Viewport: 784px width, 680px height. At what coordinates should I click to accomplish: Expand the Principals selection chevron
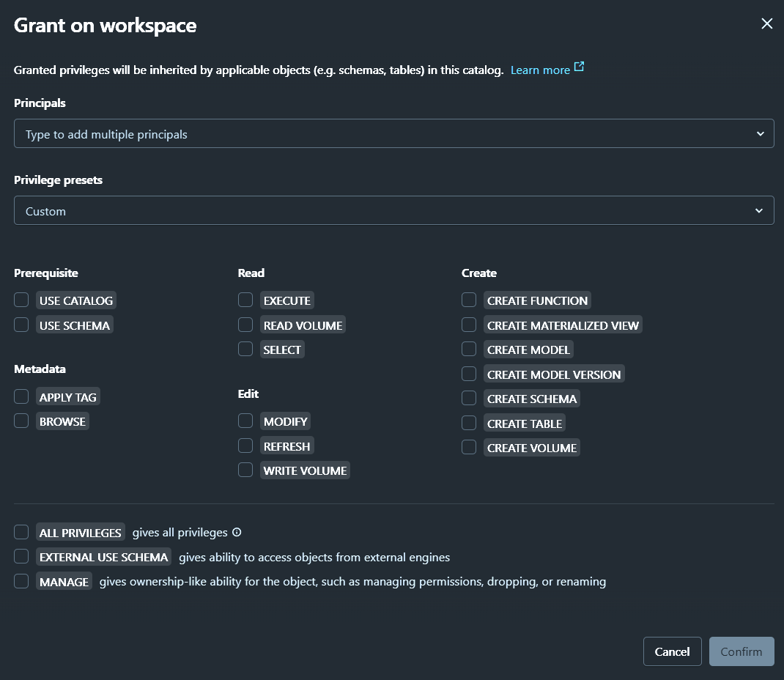[x=759, y=133]
